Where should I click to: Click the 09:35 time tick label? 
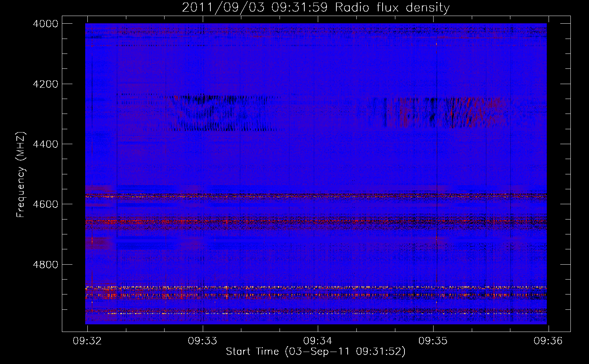[x=433, y=341]
